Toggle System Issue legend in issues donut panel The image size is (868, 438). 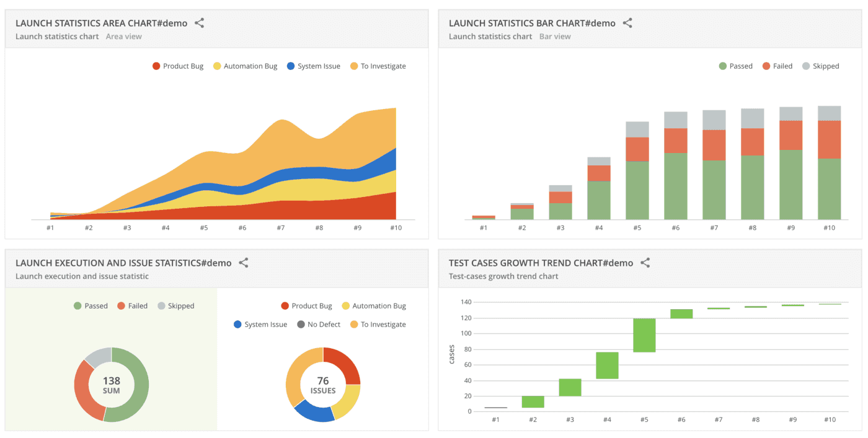260,325
